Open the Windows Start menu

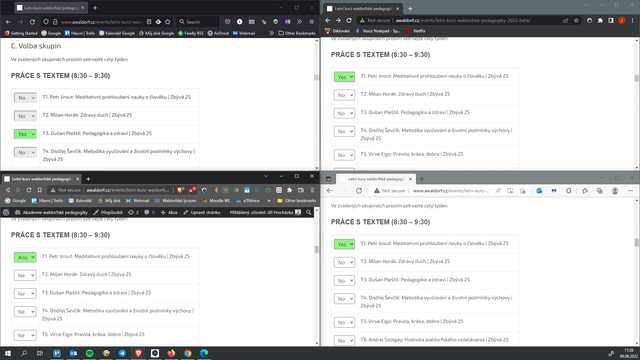click(x=8, y=353)
